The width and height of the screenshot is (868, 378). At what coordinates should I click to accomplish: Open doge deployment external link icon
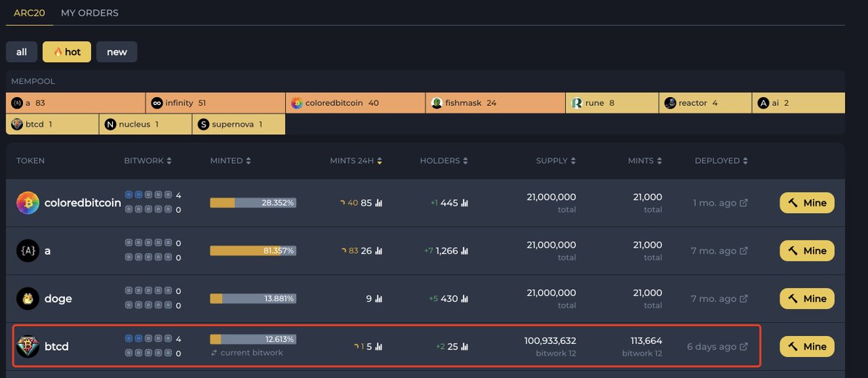coord(744,298)
